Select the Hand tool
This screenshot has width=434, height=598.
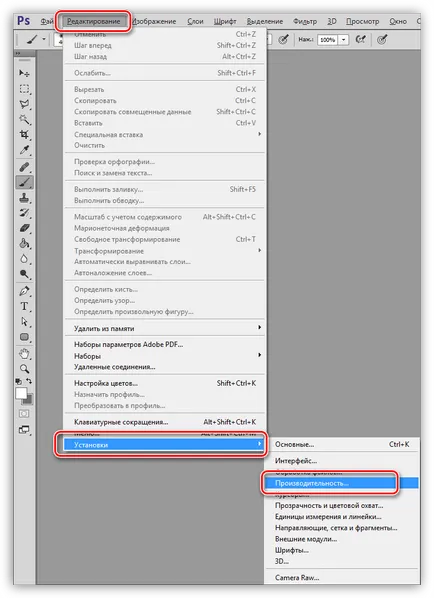point(24,354)
